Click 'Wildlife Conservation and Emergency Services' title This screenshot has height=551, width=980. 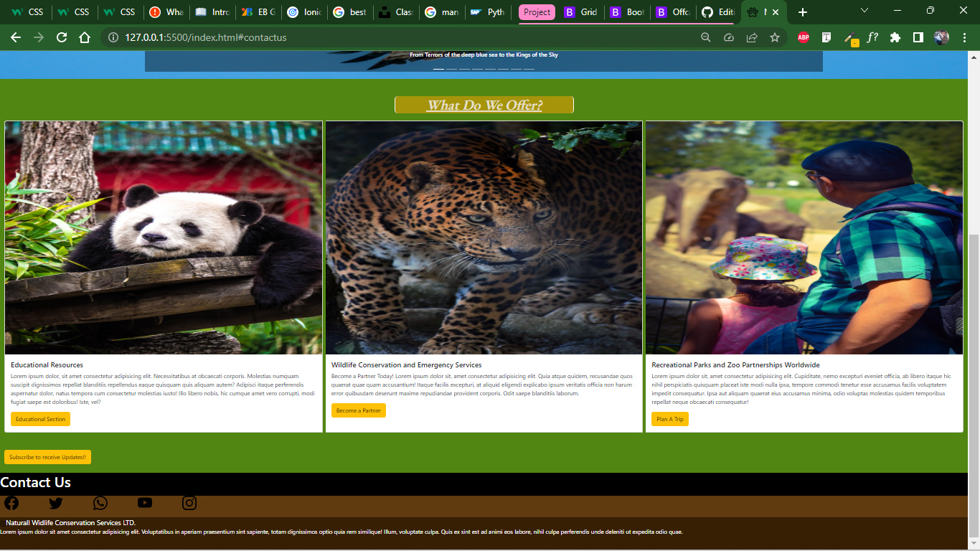coord(406,365)
